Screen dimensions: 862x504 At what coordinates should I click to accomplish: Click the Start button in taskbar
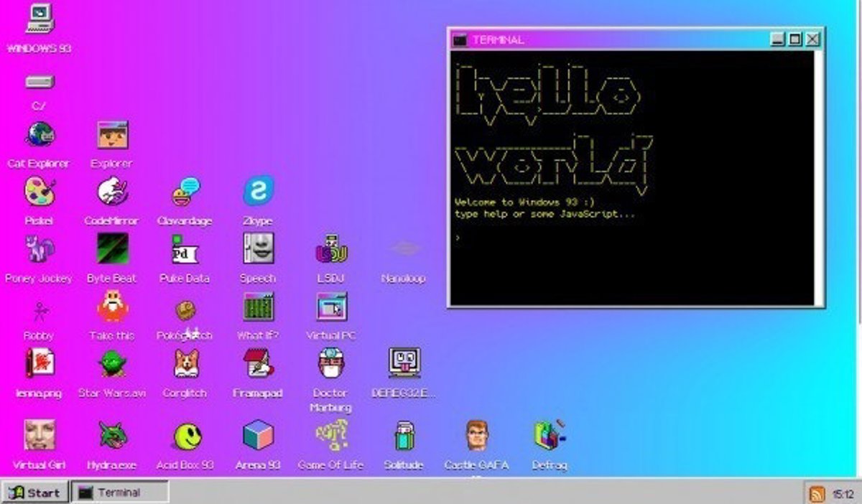[x=35, y=493]
